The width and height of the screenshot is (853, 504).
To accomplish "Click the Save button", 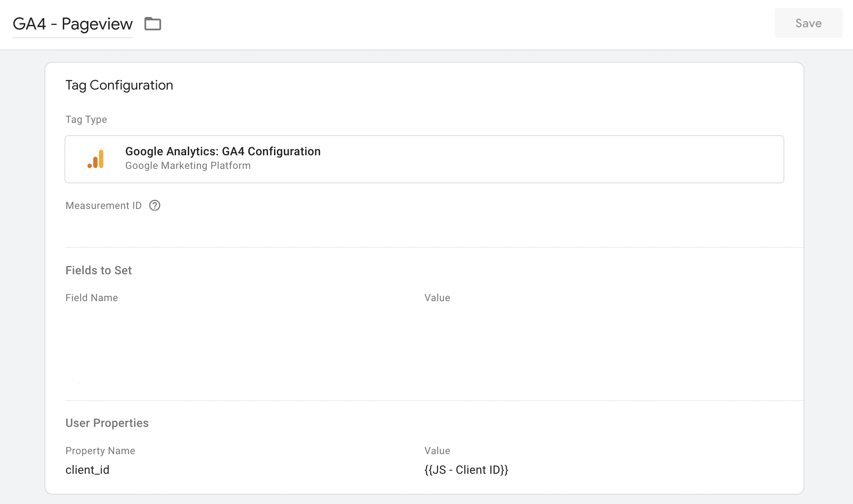I will tap(808, 23).
